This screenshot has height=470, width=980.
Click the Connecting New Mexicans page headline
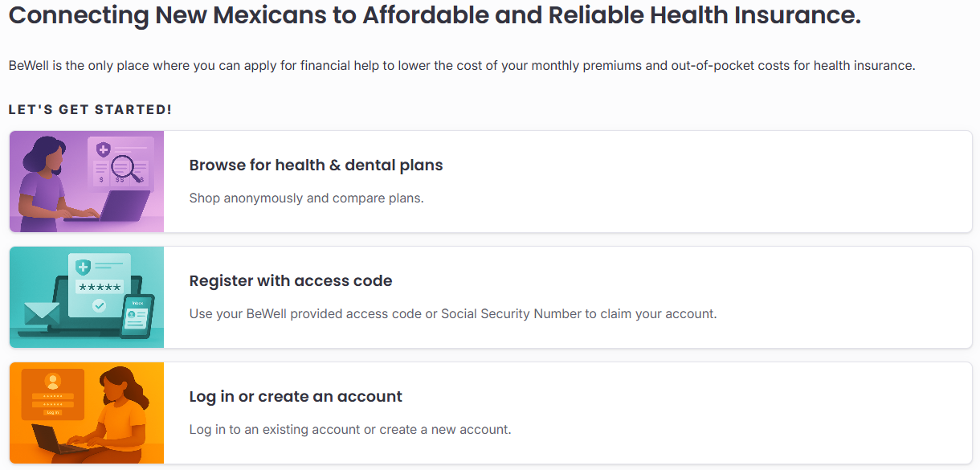(434, 16)
